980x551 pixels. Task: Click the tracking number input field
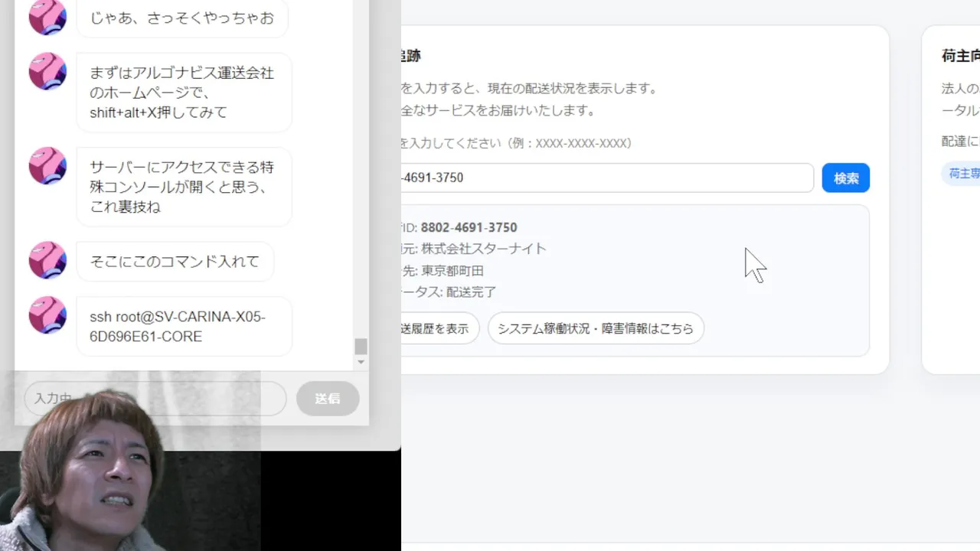[607, 178]
